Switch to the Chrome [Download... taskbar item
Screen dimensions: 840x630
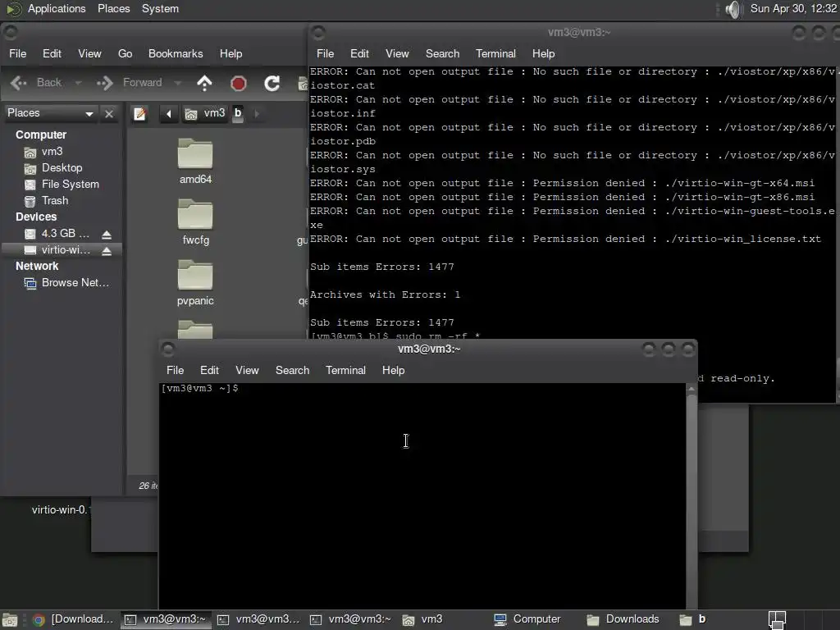[73, 619]
